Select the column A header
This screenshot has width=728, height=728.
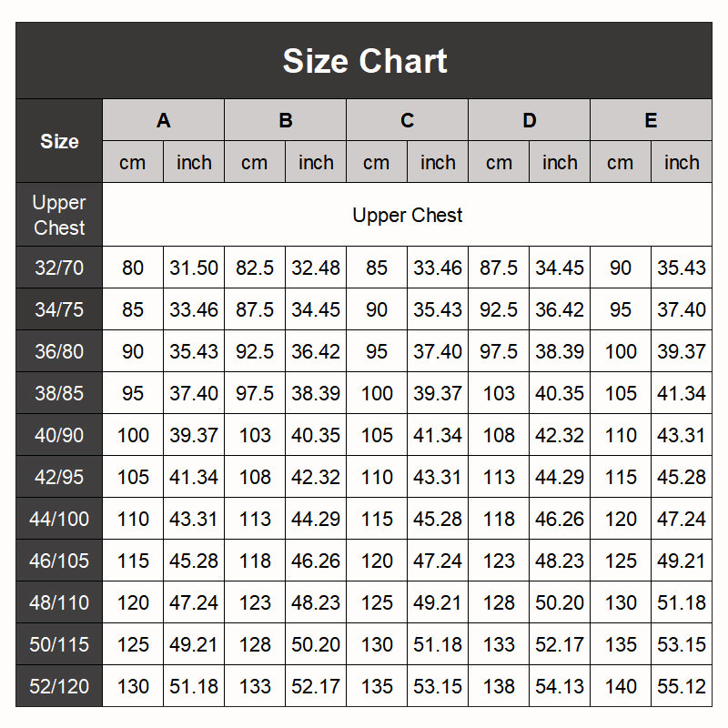click(x=164, y=120)
